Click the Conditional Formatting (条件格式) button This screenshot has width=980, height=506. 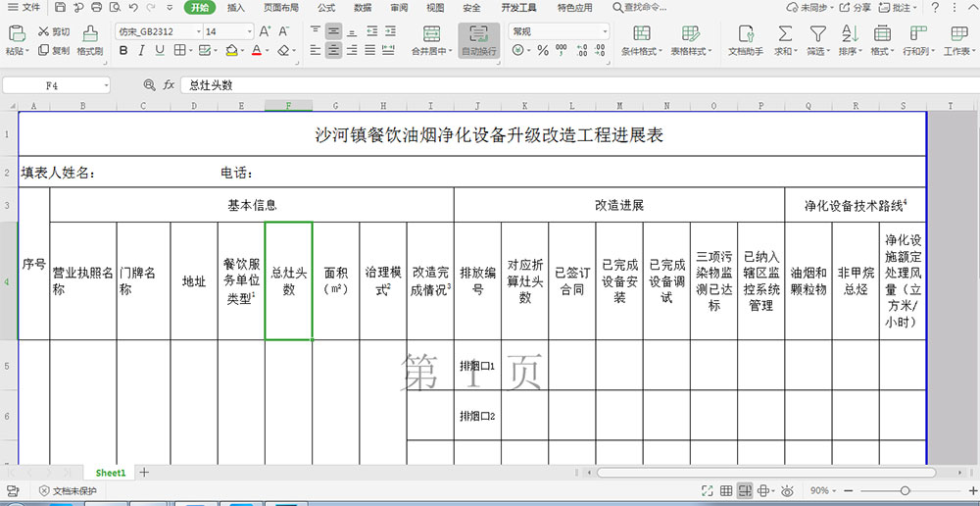pyautogui.click(x=640, y=40)
